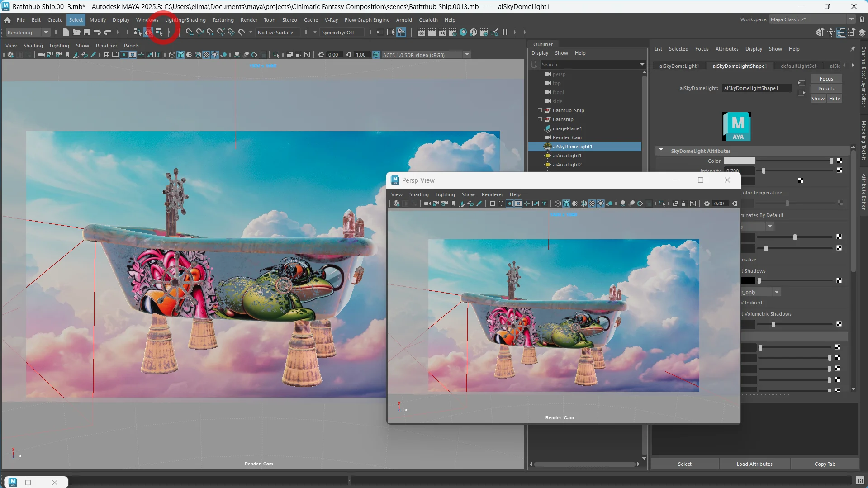
Task: Toggle color management view transform button
Action: coord(376,55)
